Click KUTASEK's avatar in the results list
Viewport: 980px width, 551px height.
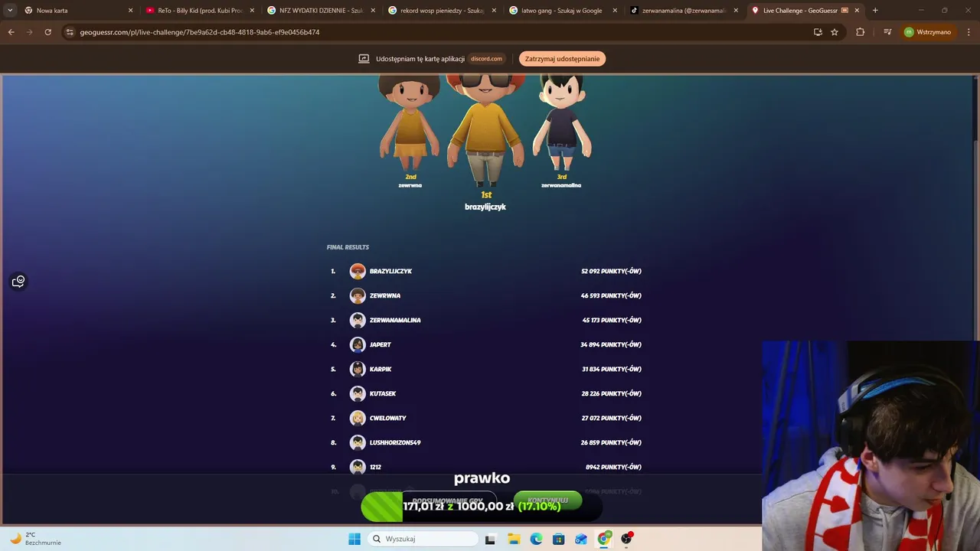coord(358,393)
